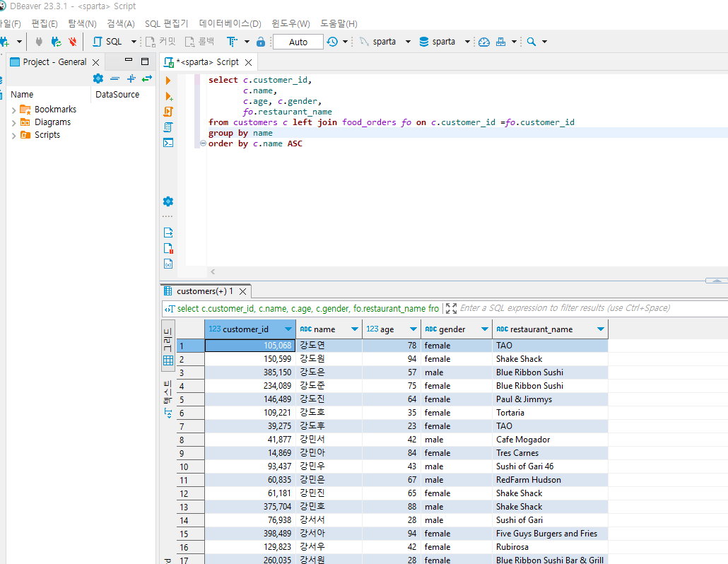Open the gender column filter dropdown

[x=485, y=329]
